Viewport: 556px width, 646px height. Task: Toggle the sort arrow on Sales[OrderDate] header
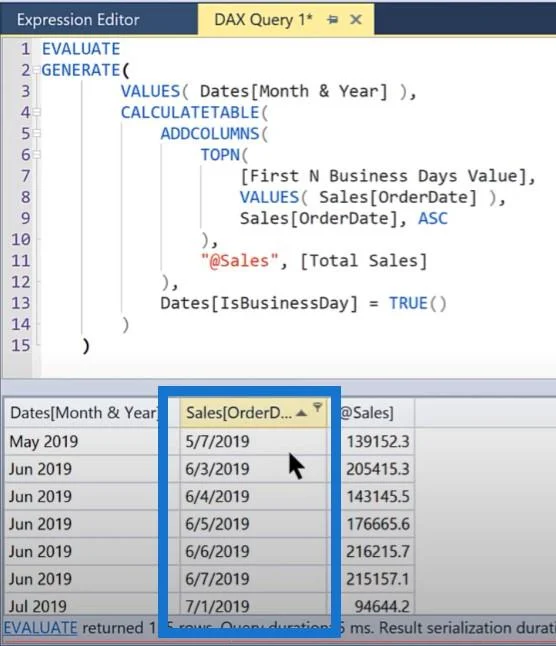302,413
